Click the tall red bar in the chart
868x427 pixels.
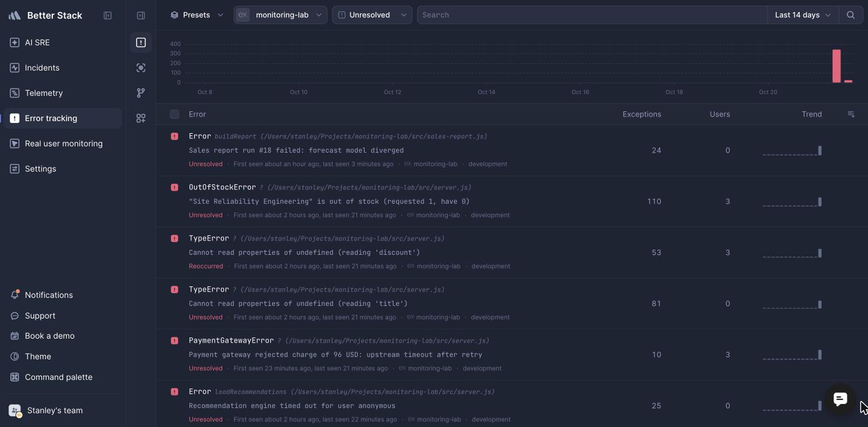(836, 66)
